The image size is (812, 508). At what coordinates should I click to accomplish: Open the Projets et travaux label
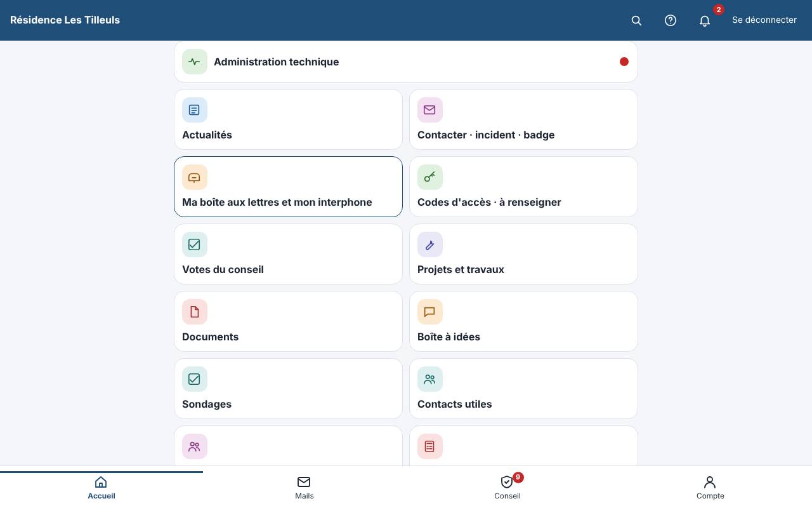click(x=461, y=269)
